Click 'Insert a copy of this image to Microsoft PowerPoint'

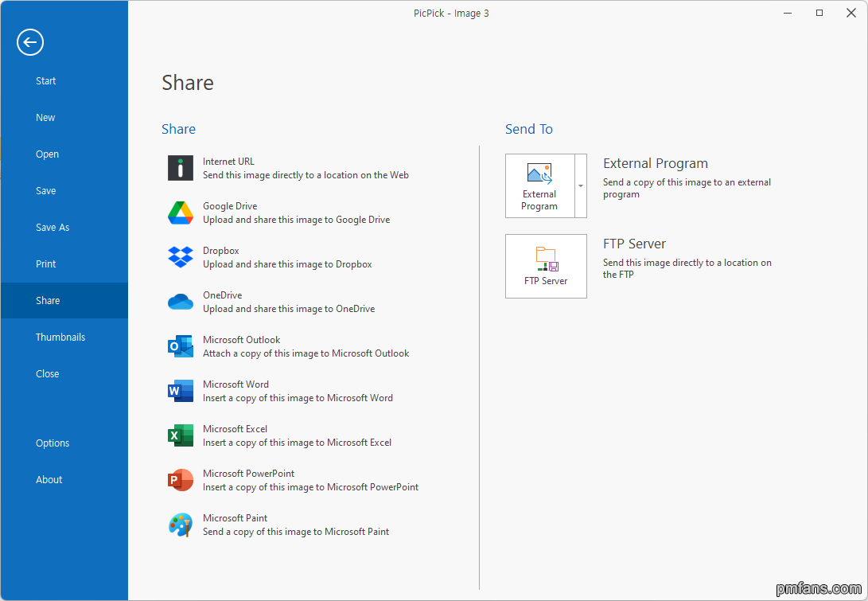tap(310, 487)
